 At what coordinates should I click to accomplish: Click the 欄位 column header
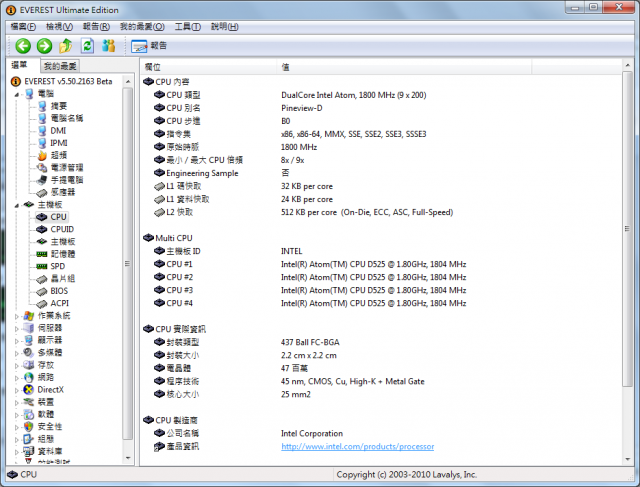[x=210, y=67]
